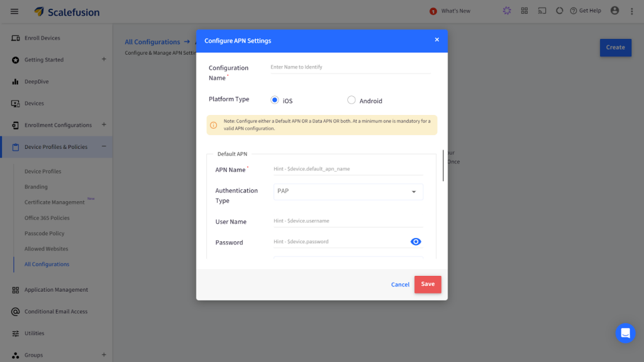The height and width of the screenshot is (362, 644).
Task: Click the purple sparkle icon in top bar
Action: click(507, 11)
